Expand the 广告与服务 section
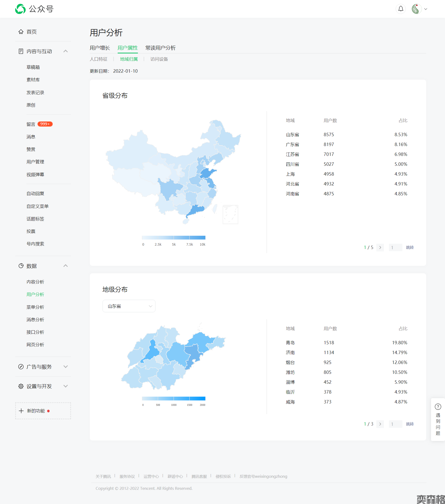 click(65, 367)
